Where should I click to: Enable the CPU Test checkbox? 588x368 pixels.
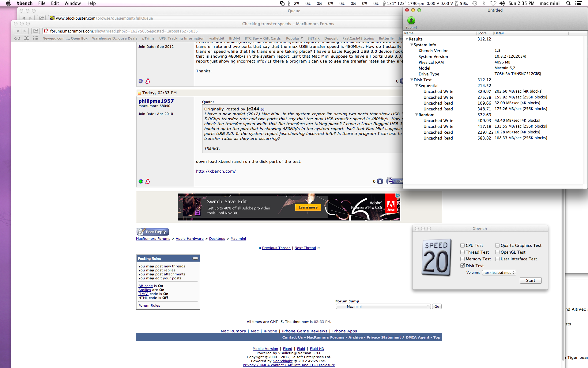462,245
